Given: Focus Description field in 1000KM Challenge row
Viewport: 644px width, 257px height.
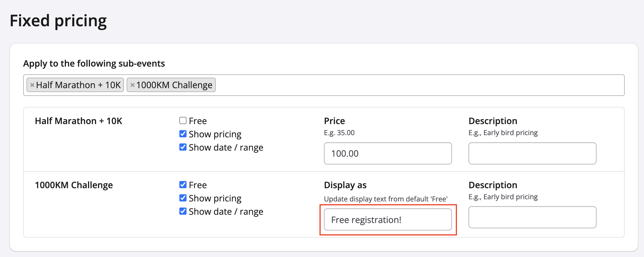Looking at the screenshot, I should point(532,217).
